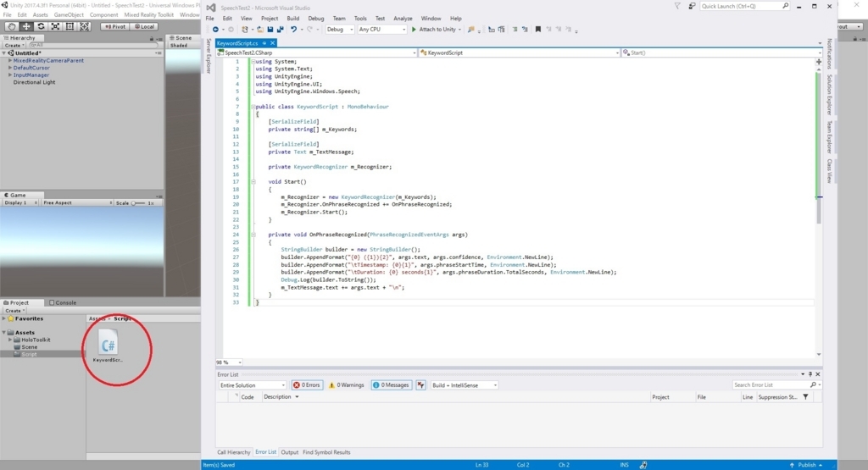
Task: Toggle the 0 Errors filter button
Action: [307, 384]
